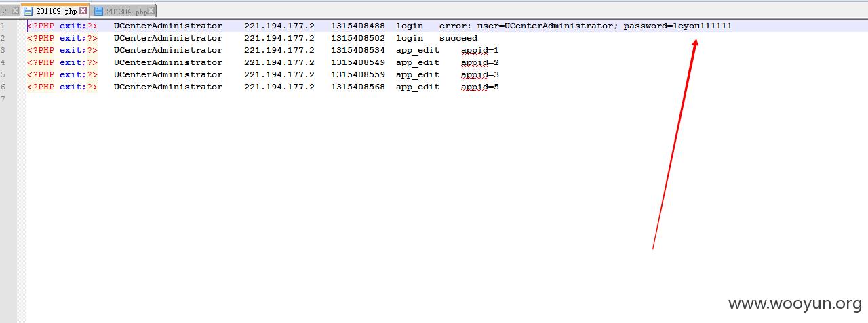Click UCenterAdministrator username on line 1
Screen dimensions: 868x323
(168, 26)
